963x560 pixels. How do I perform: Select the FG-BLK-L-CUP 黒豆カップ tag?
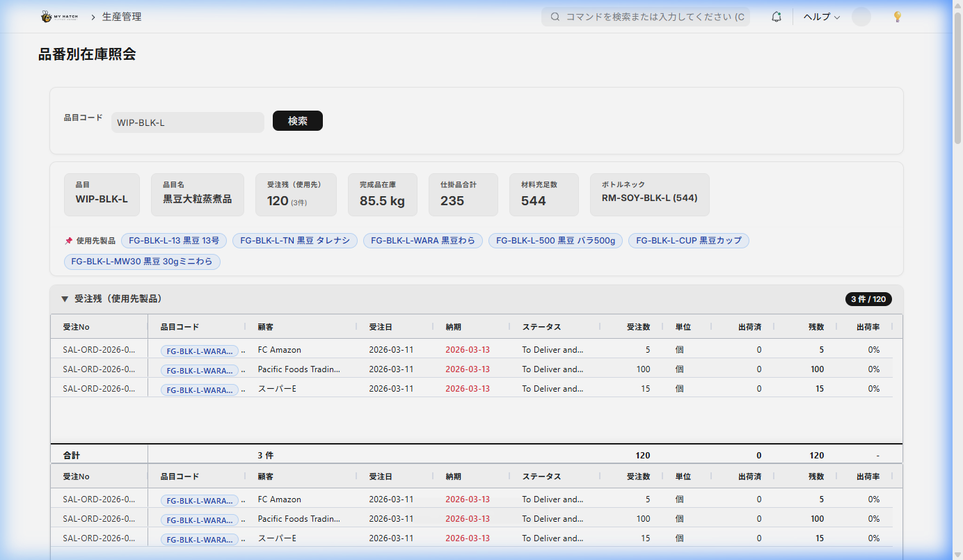tap(688, 240)
